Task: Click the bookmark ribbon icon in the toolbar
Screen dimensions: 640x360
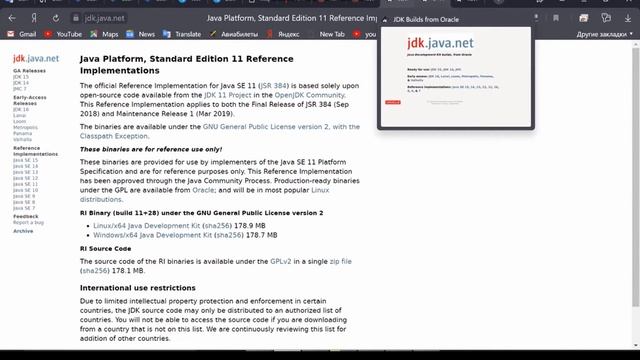Action: (556, 18)
